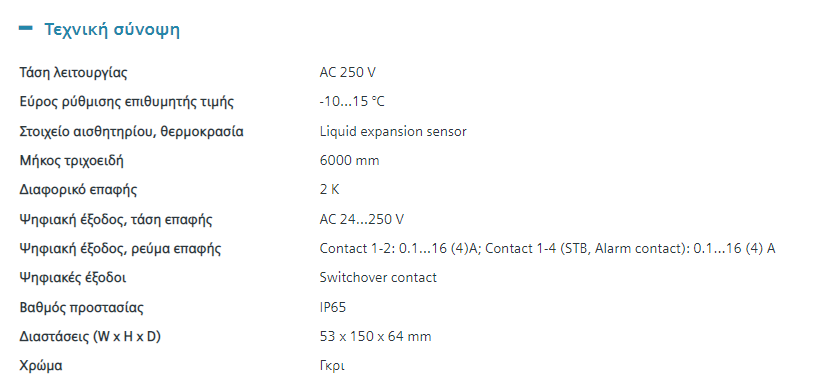This screenshot has height=390, width=815.
Task: Select the -10...15 °C value
Action: 352,101
